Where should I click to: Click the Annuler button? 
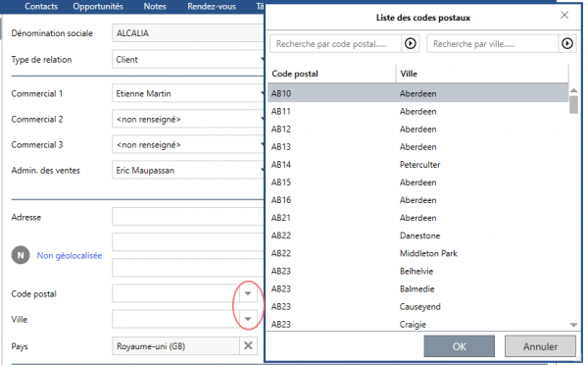click(540, 346)
